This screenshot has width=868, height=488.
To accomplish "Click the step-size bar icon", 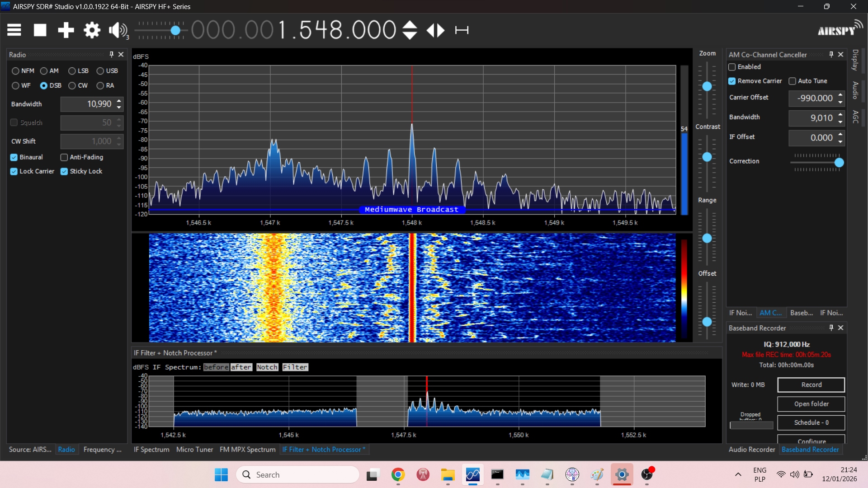I will coord(462,30).
